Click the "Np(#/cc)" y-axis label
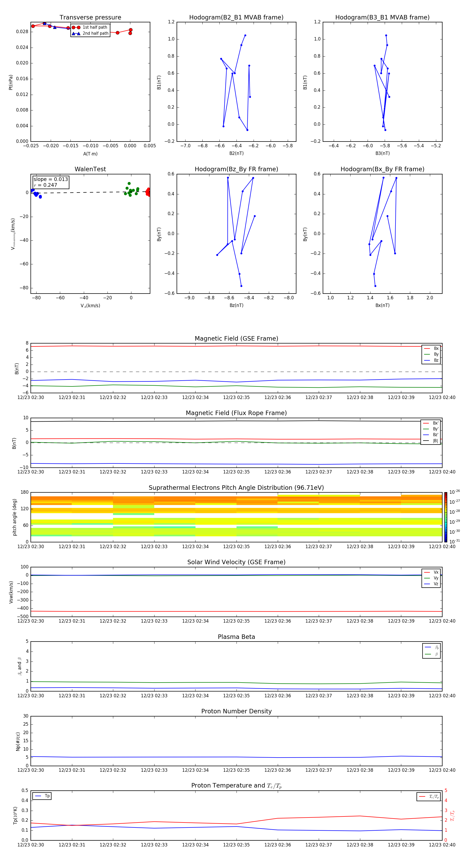Image resolution: width=473 pixels, height=868 pixels. point(18,741)
